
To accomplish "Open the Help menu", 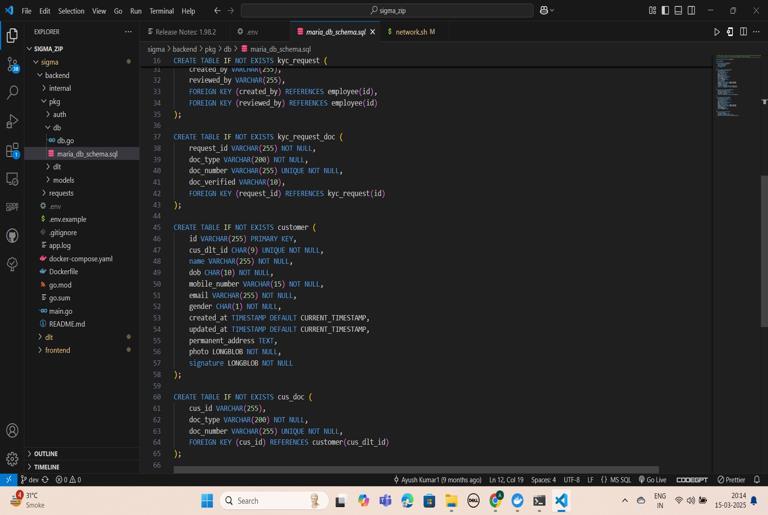I will click(189, 11).
